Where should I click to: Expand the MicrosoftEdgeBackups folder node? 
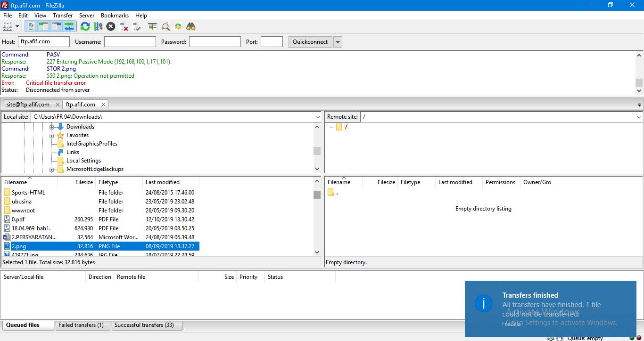(52, 170)
